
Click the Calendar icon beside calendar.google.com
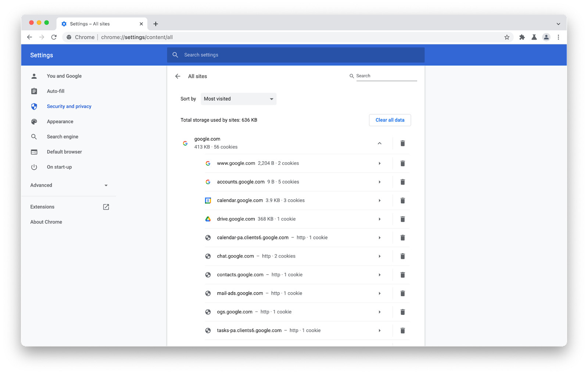pos(208,200)
